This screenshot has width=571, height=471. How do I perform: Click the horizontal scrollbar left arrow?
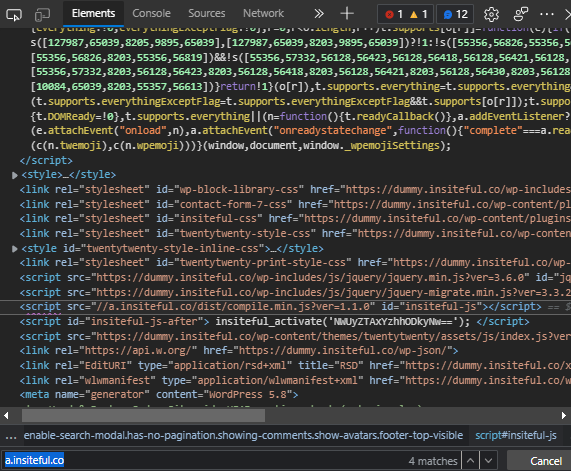[x=6, y=416]
